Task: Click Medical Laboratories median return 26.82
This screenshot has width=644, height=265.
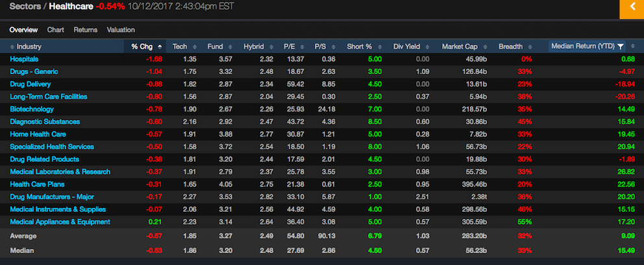Action: (x=626, y=171)
